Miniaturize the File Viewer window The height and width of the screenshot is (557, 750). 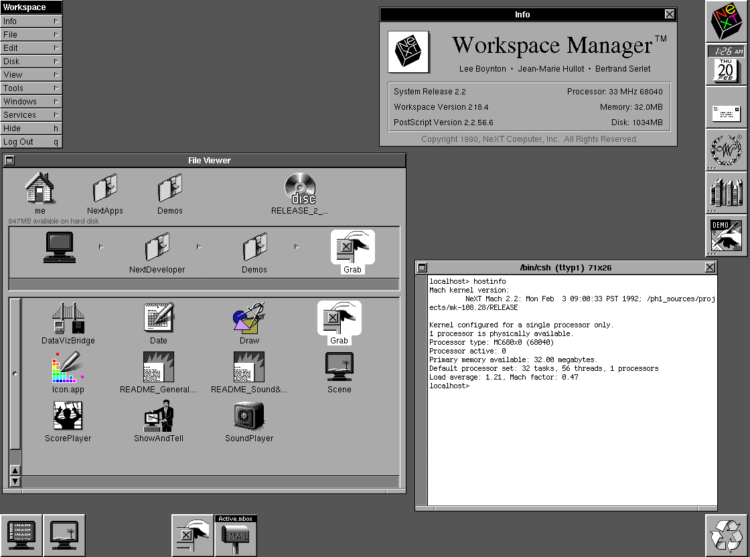pos(10,160)
